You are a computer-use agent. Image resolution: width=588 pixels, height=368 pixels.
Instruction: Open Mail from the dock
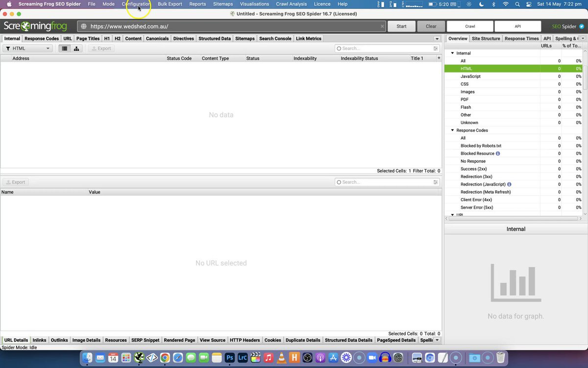pos(100,358)
